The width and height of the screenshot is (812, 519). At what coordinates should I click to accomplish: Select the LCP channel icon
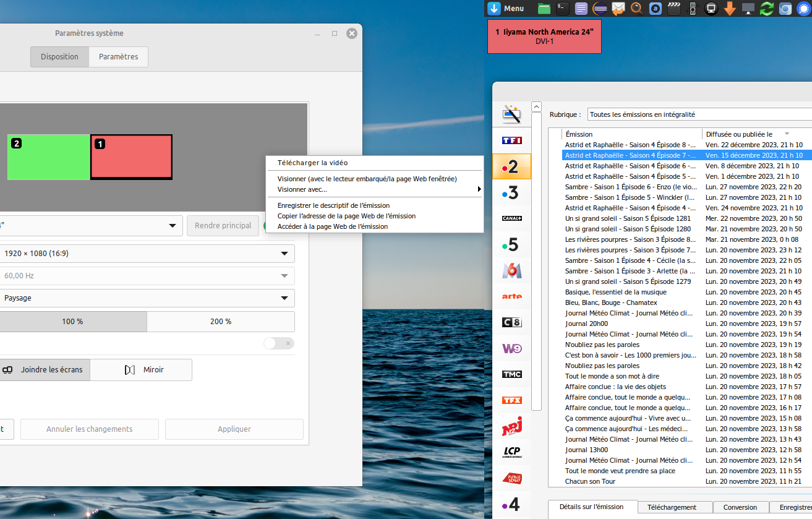[511, 452]
